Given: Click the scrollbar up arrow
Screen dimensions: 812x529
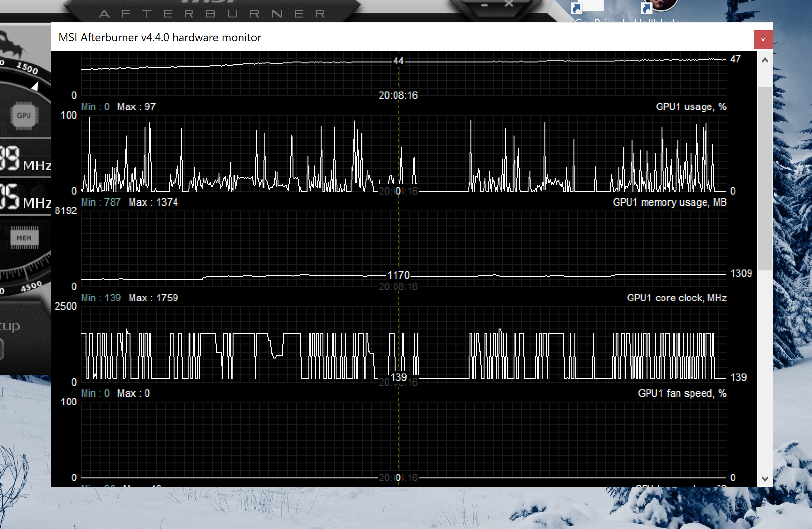Looking at the screenshot, I should pos(765,60).
